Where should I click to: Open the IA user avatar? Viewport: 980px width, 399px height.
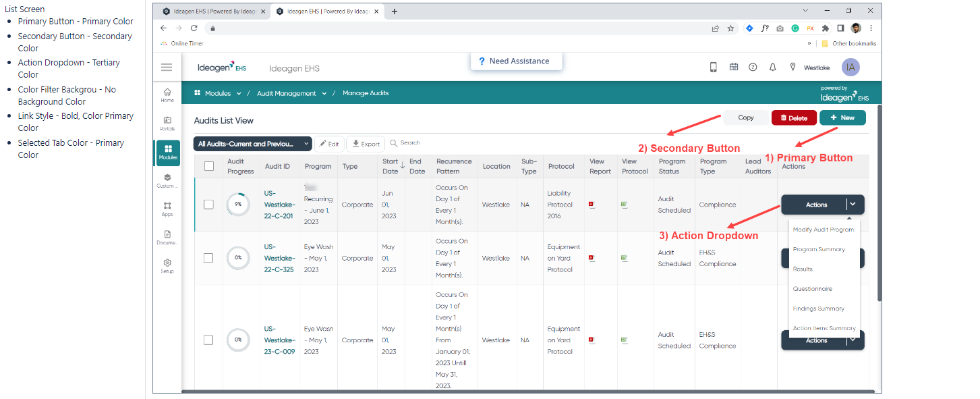[x=851, y=67]
